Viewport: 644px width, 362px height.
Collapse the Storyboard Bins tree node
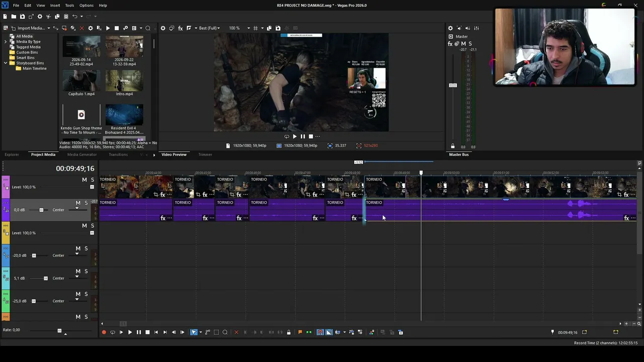pos(6,63)
